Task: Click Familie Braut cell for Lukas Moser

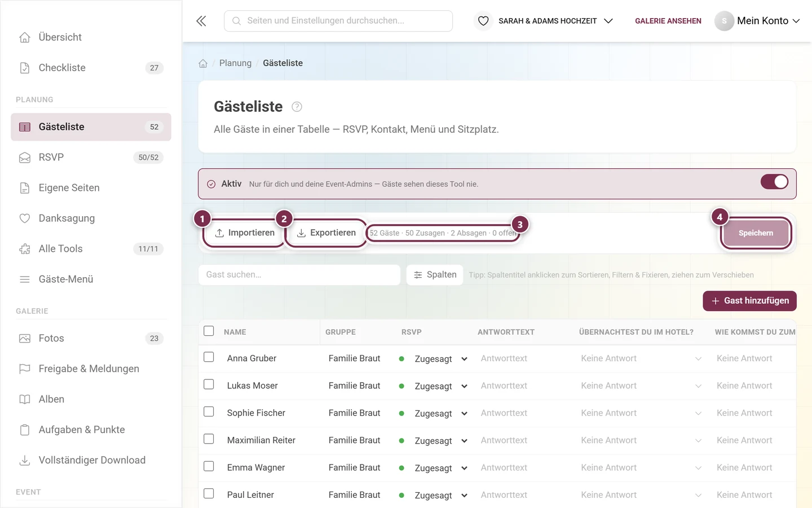Action: coord(354,386)
